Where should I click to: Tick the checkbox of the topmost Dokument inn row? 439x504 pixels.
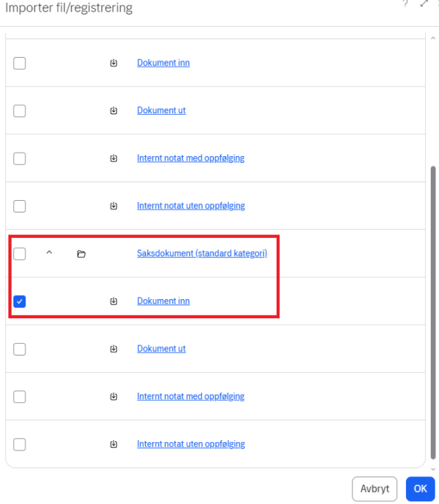coord(20,63)
